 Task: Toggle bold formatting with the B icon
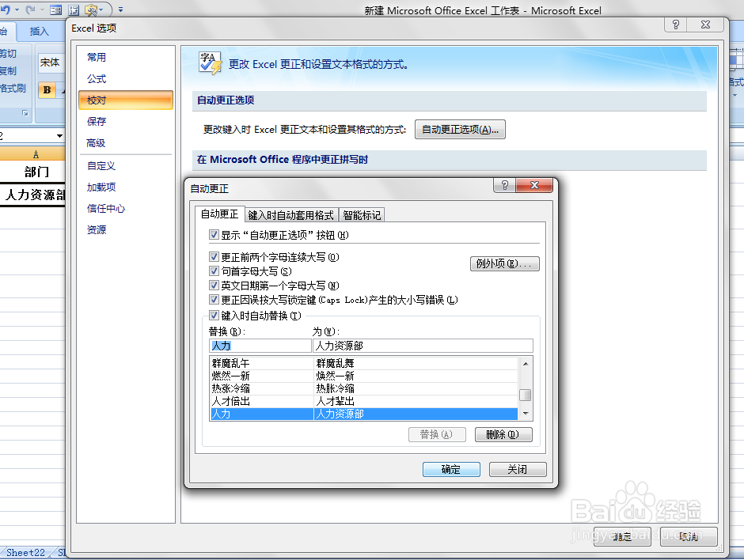click(x=46, y=90)
